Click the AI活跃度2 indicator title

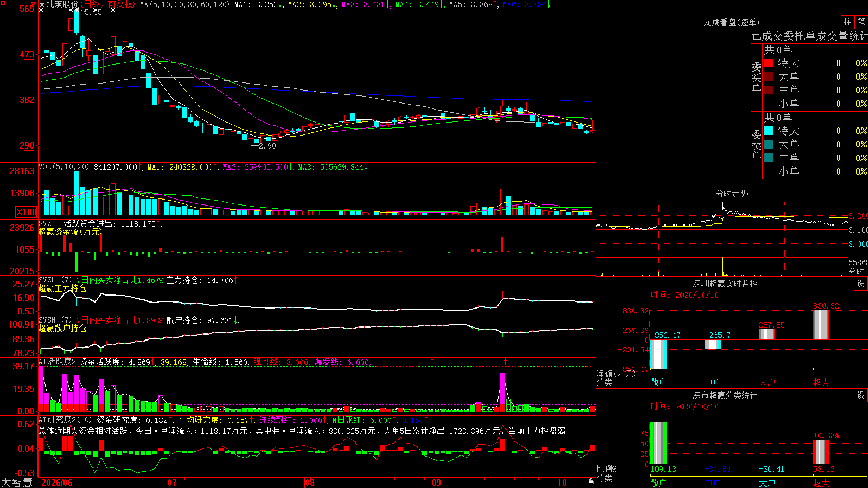tap(58, 362)
